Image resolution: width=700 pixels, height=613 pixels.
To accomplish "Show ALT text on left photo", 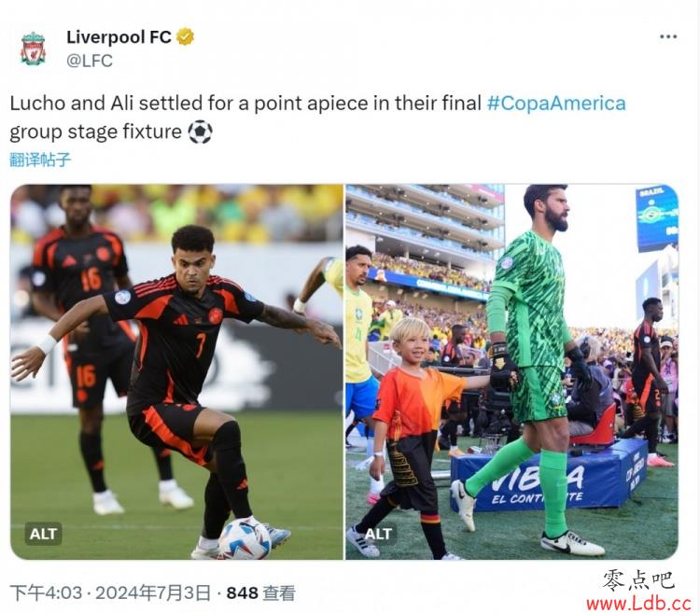I will click(43, 534).
